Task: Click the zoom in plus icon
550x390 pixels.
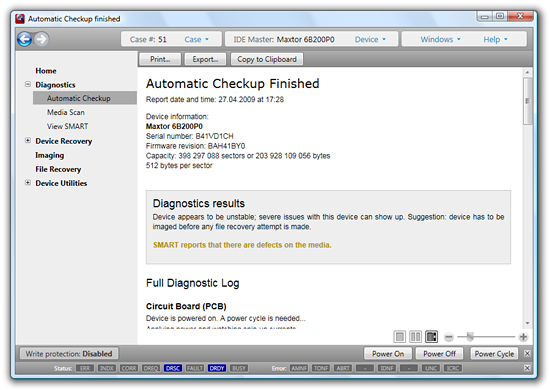Action: 523,337
